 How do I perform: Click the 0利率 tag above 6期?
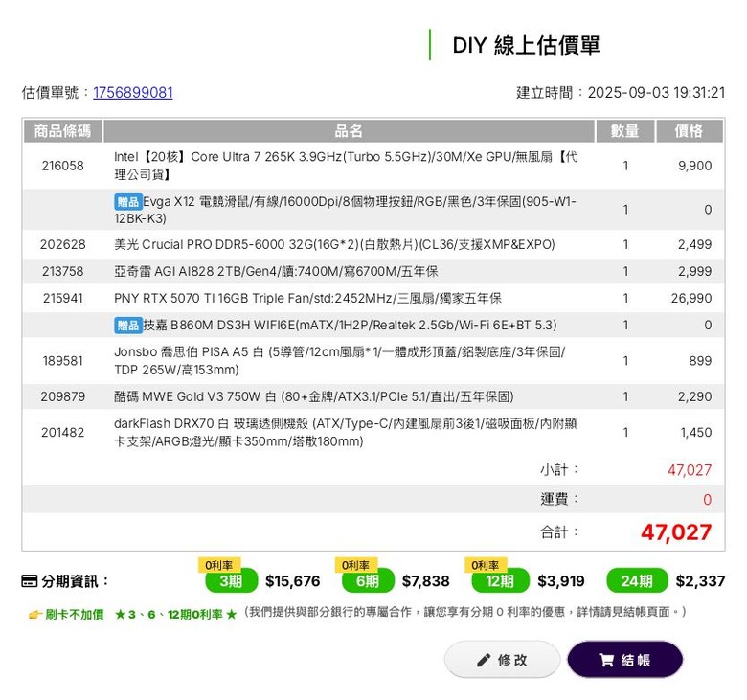click(x=356, y=565)
